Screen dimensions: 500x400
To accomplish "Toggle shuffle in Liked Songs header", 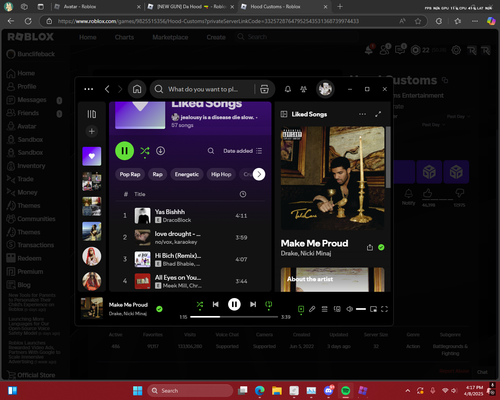I will [x=145, y=151].
